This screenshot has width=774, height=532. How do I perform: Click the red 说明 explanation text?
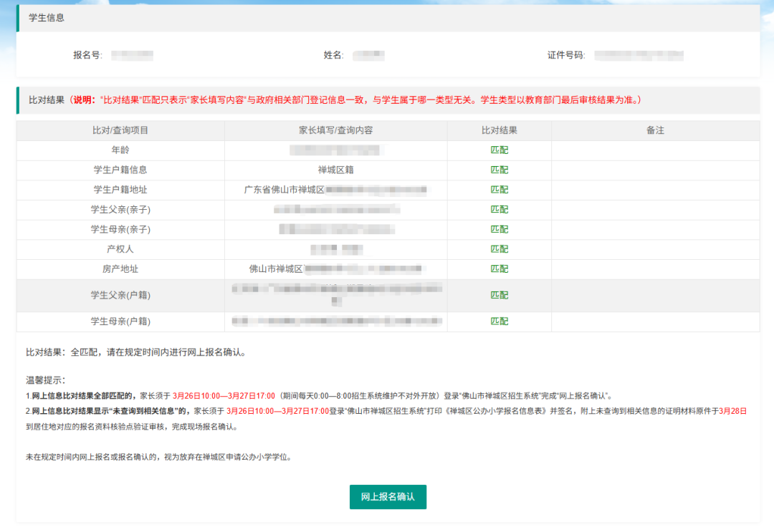coord(354,100)
